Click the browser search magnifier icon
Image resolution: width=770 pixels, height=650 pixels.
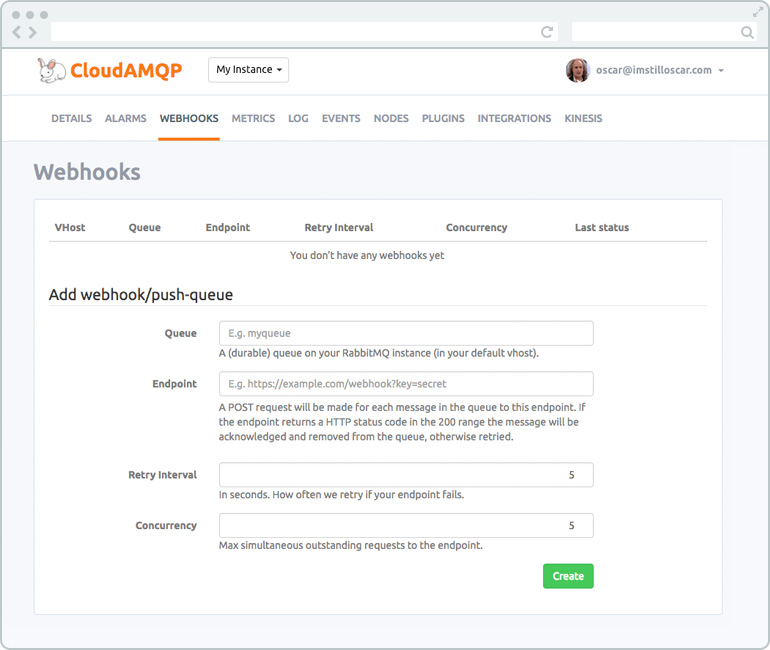tap(747, 32)
